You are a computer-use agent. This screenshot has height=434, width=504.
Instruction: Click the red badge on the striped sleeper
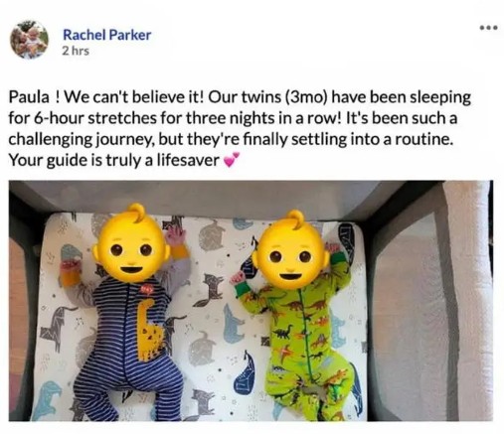click(x=148, y=289)
